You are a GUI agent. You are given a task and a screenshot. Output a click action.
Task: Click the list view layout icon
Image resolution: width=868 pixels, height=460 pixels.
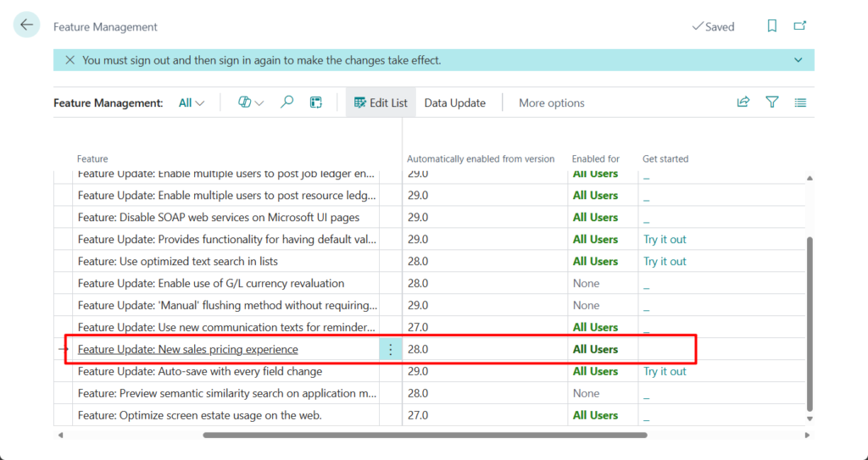tap(800, 103)
